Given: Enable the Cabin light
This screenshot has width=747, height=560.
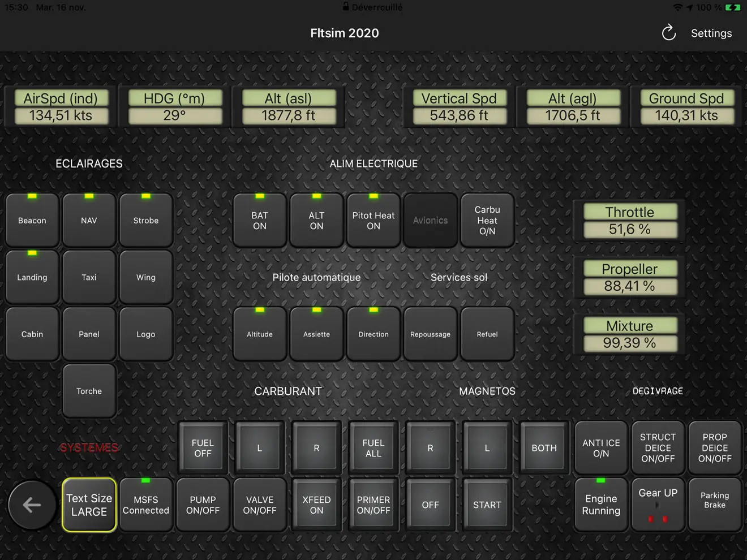Looking at the screenshot, I should click(32, 334).
